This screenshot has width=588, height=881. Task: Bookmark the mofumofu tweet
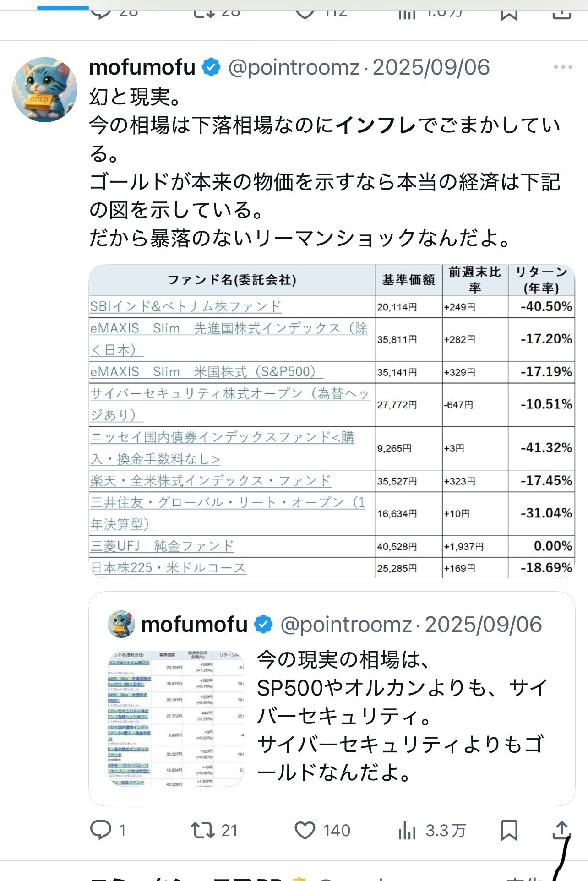(509, 830)
